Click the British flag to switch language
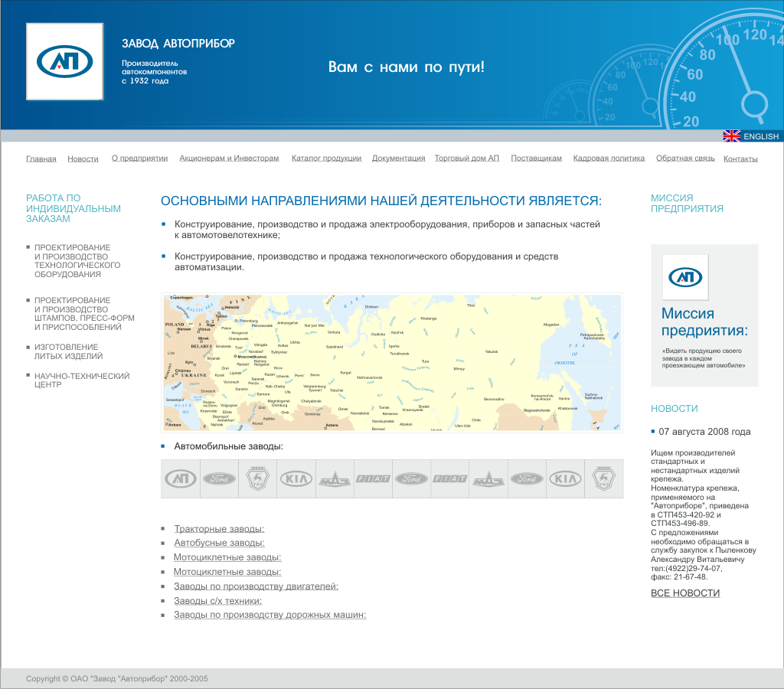 [732, 136]
